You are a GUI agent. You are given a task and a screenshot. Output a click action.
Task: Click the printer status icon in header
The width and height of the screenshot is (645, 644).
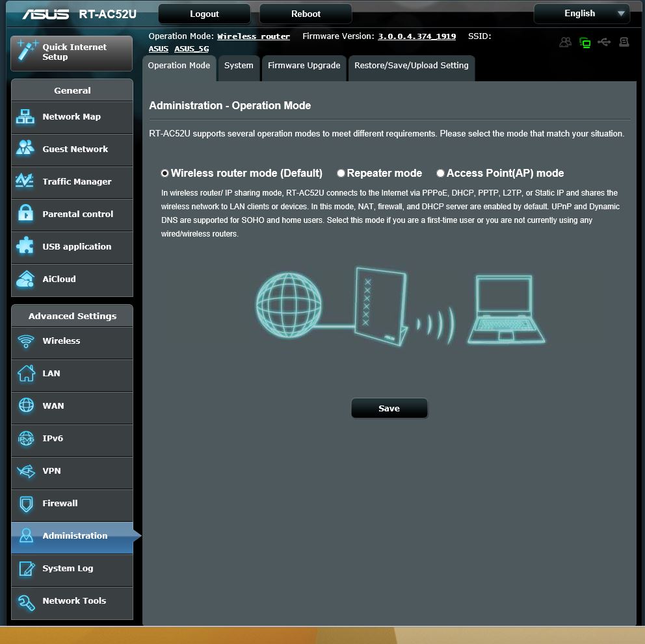click(x=624, y=42)
